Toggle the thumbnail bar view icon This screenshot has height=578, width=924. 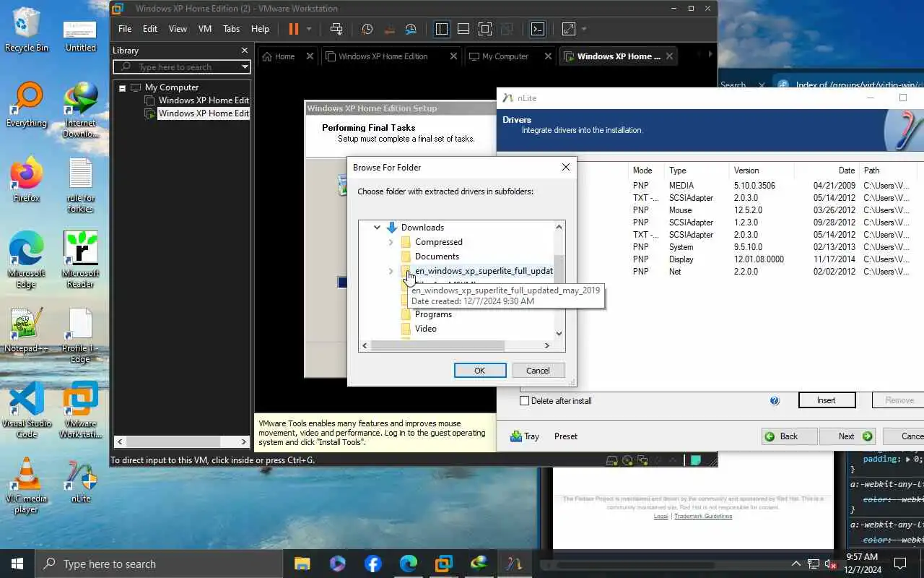(x=463, y=29)
